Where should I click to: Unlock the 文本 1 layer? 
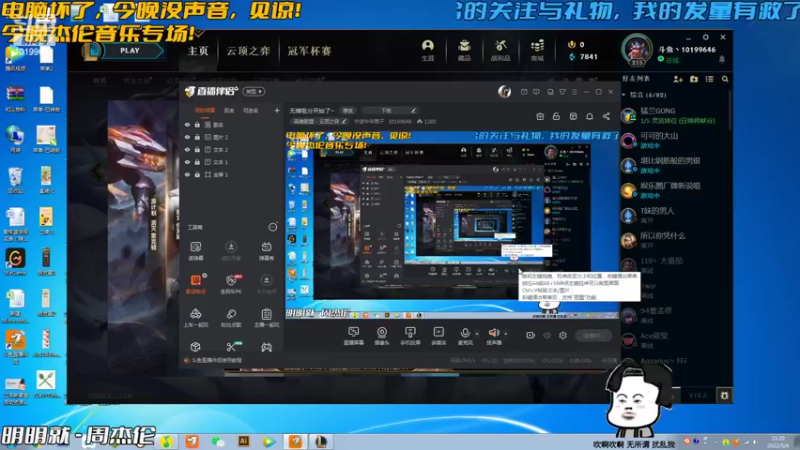[x=197, y=162]
